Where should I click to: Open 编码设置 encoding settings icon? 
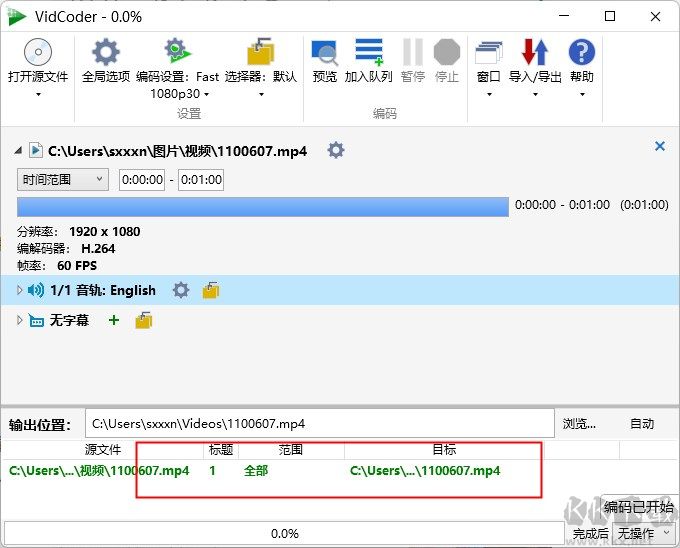pyautogui.click(x=177, y=51)
